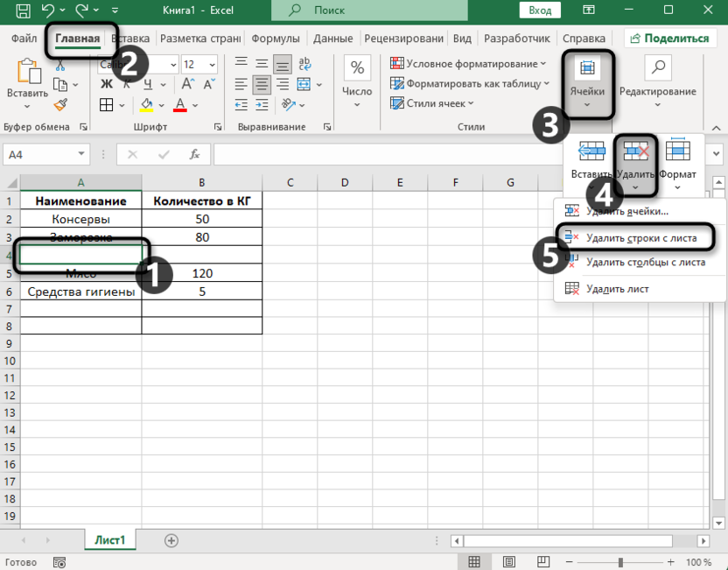Viewport: 728px width, 570px height.
Task: Collapse the ribbon with the chevron
Action: 716,128
